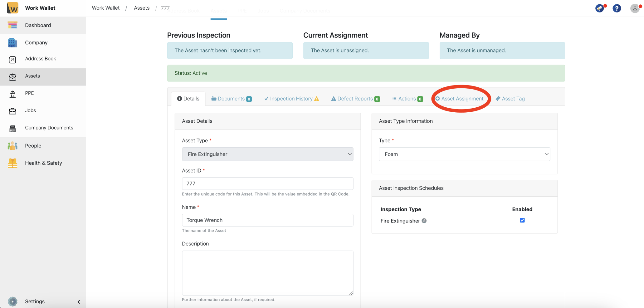Open the announcements megaphone icon
The height and width of the screenshot is (308, 644).
click(599, 8)
